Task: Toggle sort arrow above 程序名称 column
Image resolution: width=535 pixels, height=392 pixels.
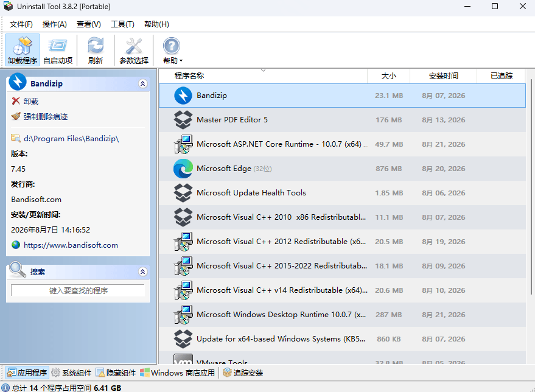Action: tap(263, 71)
